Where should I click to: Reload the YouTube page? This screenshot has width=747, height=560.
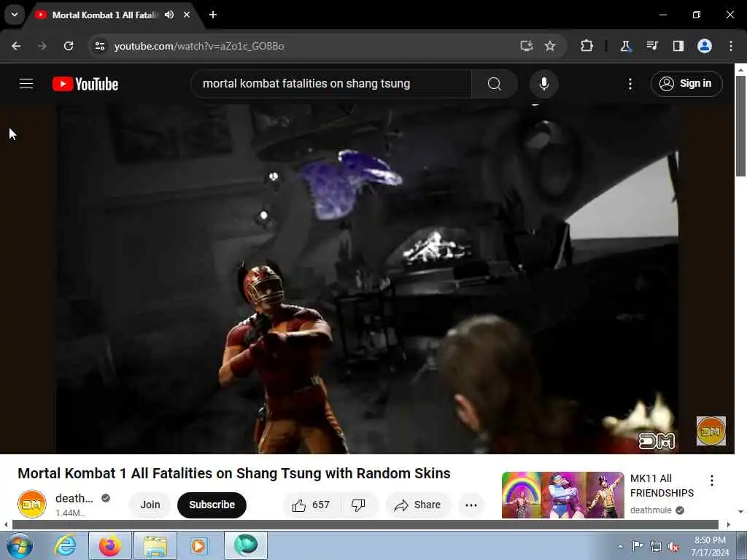69,46
